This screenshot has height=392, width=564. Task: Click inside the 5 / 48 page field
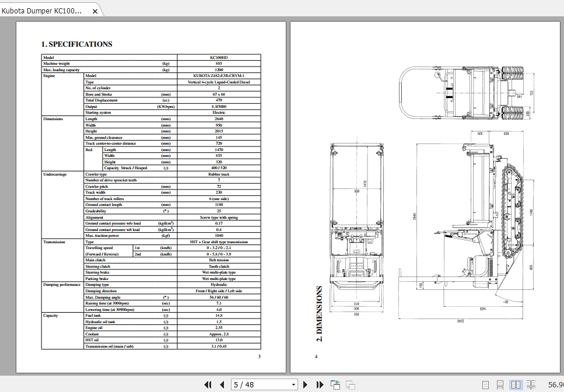tap(251, 385)
